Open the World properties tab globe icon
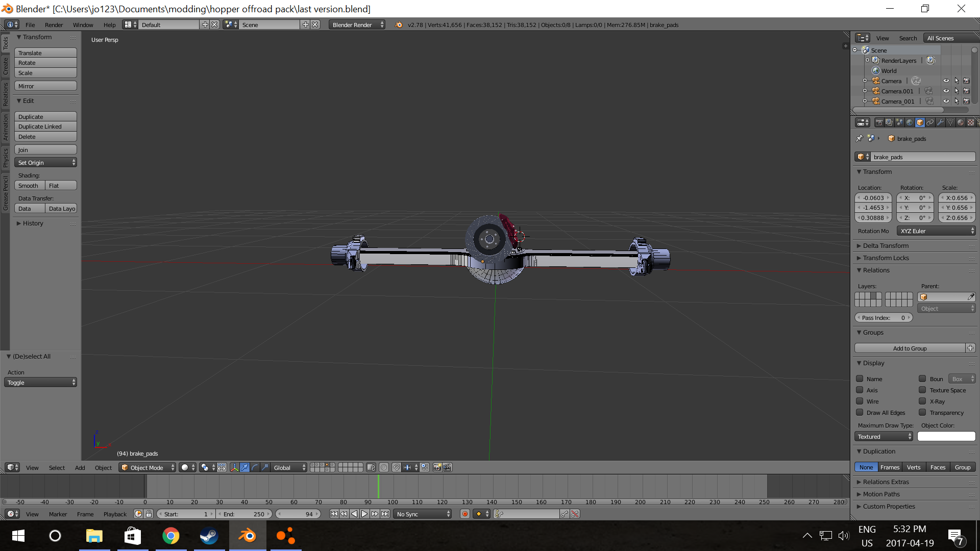 pos(910,122)
